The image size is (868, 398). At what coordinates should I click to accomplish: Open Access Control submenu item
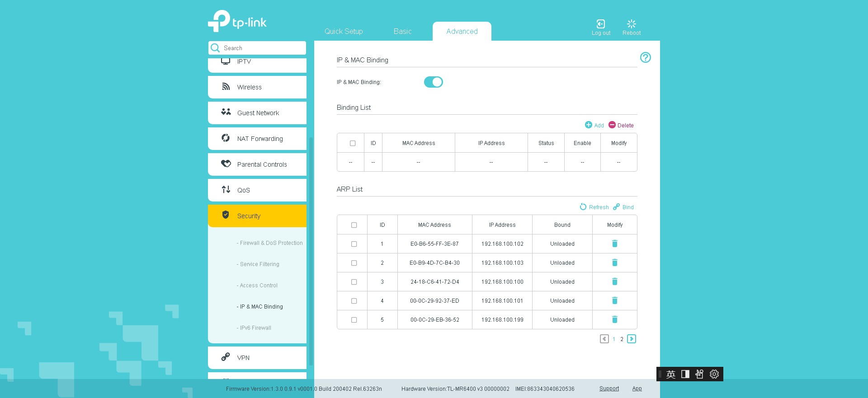coord(257,286)
